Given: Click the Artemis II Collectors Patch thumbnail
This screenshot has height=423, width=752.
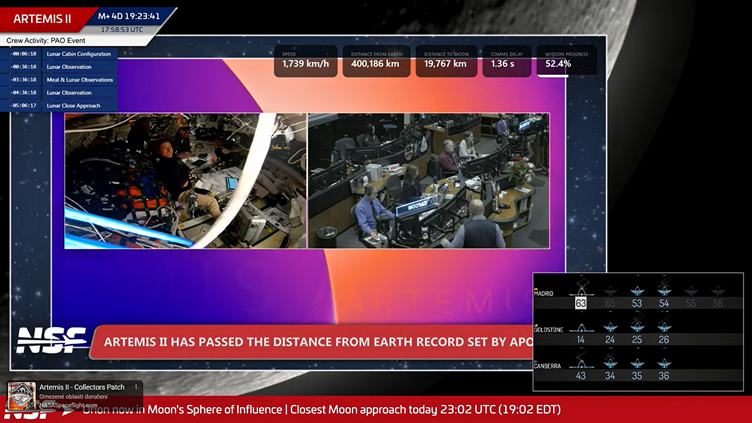Looking at the screenshot, I should tap(22, 396).
